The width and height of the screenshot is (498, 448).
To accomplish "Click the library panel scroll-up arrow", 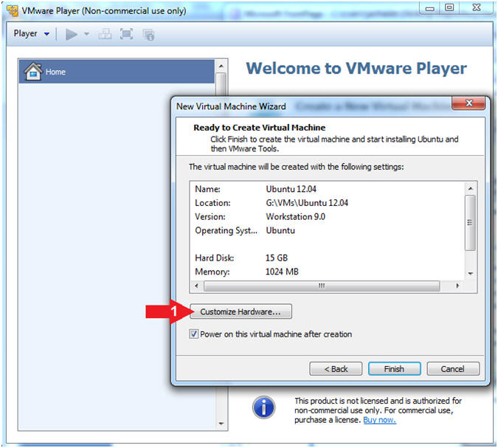I will click(x=221, y=66).
